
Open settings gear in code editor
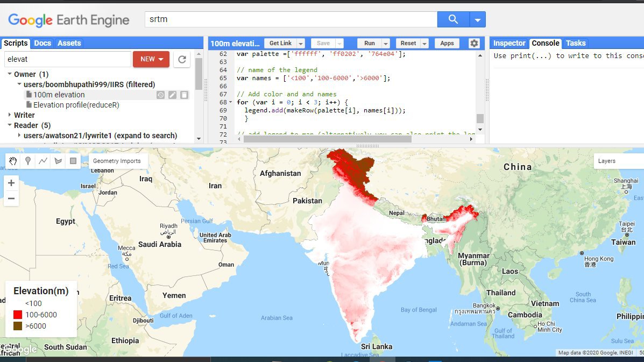pos(473,44)
